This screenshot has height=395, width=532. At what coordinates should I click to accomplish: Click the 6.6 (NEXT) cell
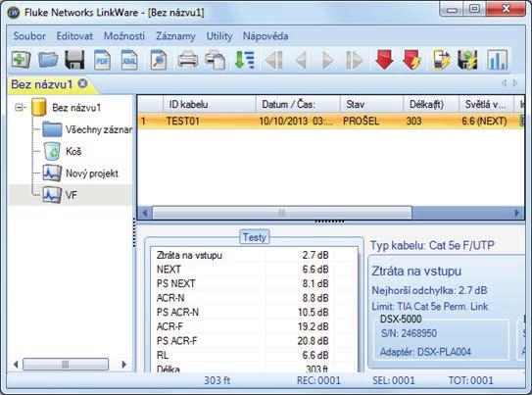(484, 122)
